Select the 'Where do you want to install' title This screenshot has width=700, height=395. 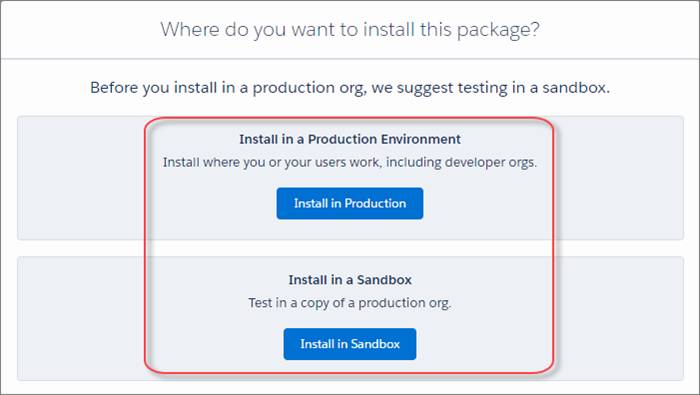[x=350, y=30]
